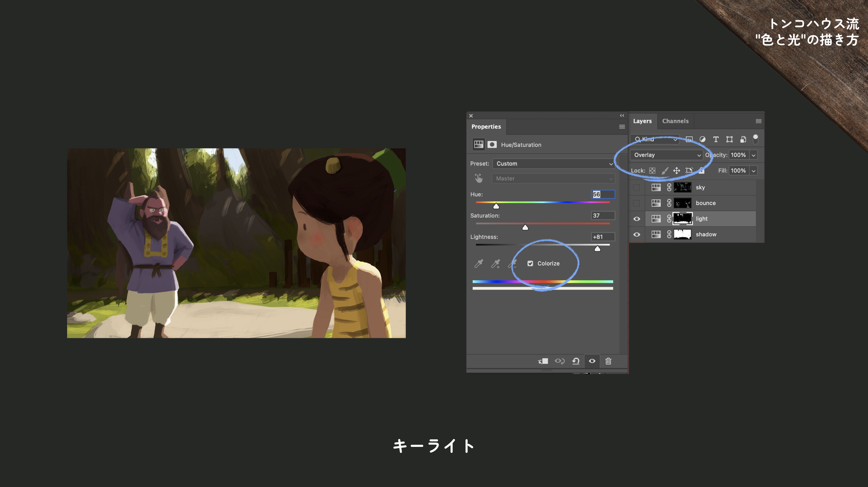Filter layers by pixel layers
Image resolution: width=868 pixels, height=487 pixels.
689,139
